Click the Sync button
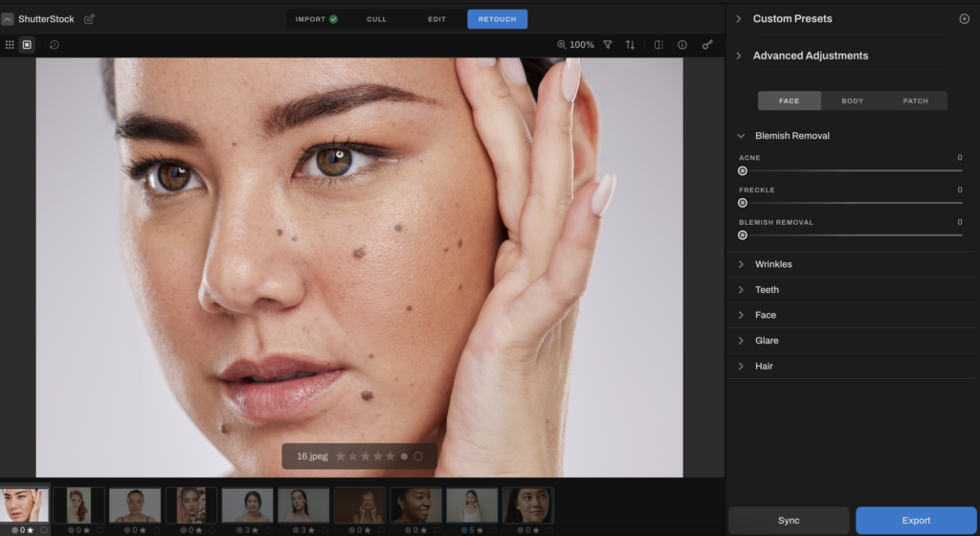The height and width of the screenshot is (536, 980). (x=789, y=521)
